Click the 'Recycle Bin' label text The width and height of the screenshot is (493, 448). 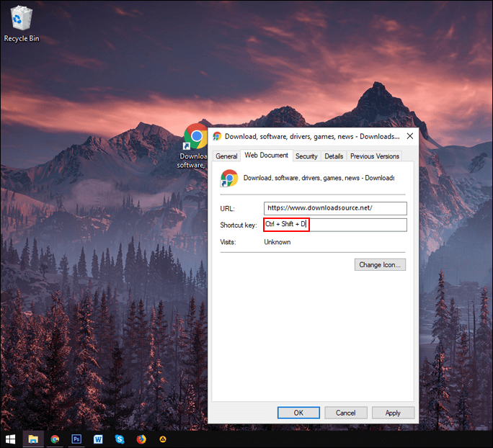pyautogui.click(x=22, y=38)
